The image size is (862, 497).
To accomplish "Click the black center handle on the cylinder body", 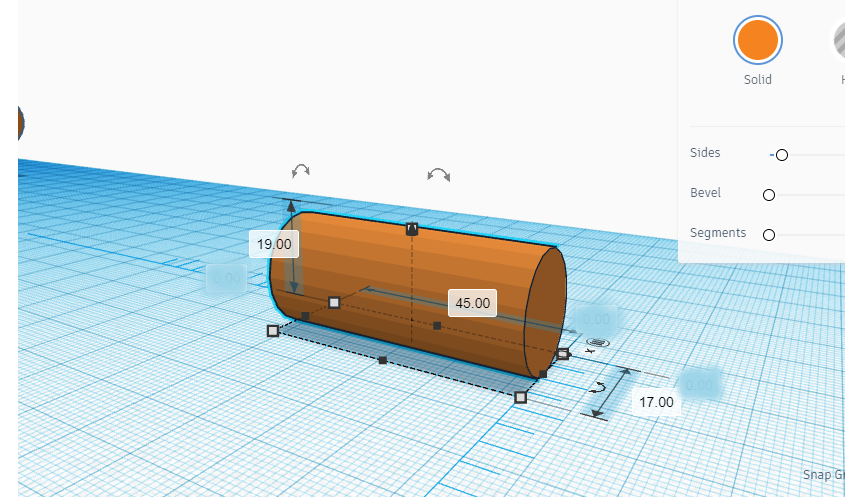I will click(437, 326).
